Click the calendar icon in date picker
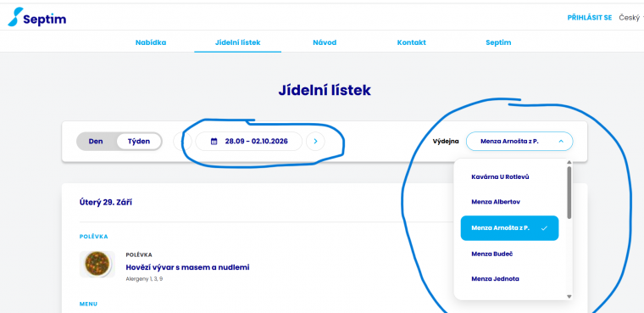 point(214,142)
